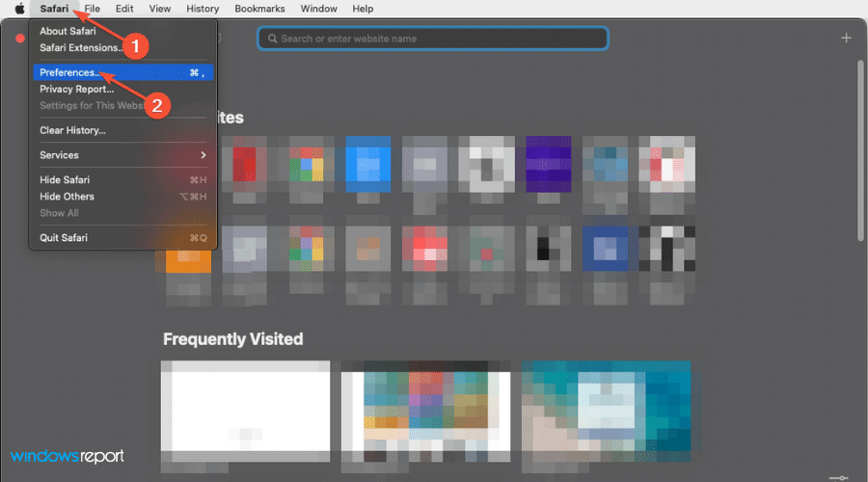868x482 pixels.
Task: Open the Edit menu
Action: [124, 9]
